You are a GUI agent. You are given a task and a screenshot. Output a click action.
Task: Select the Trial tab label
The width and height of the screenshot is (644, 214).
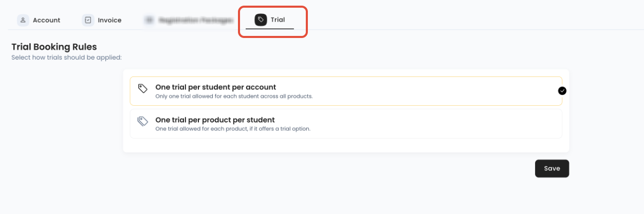coord(278,20)
